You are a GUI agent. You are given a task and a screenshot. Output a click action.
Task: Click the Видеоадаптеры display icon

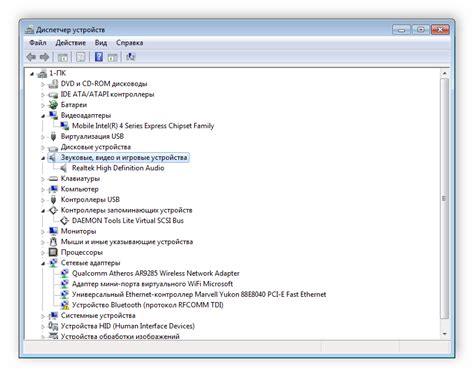53,115
